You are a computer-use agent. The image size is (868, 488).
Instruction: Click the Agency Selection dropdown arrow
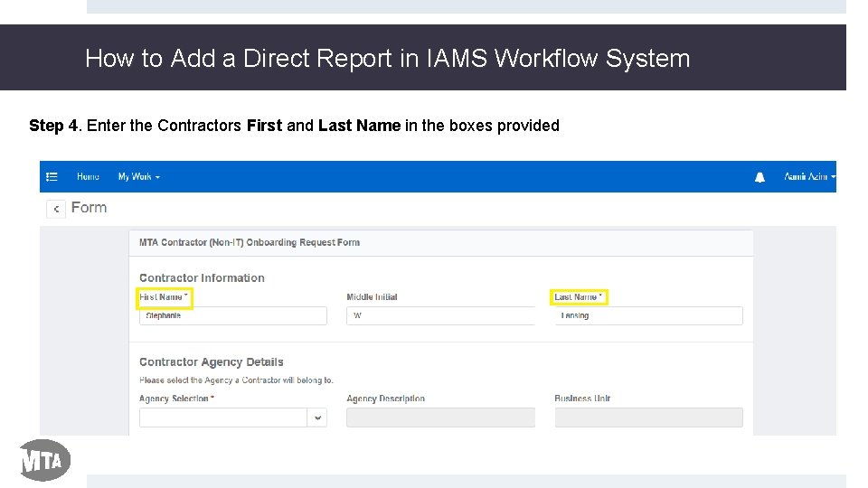317,418
